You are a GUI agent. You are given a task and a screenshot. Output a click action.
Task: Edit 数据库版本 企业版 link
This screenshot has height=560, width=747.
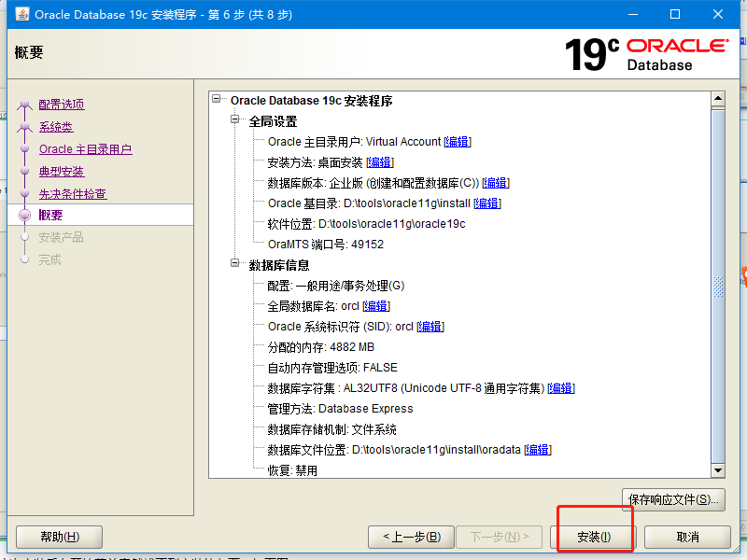click(x=496, y=183)
